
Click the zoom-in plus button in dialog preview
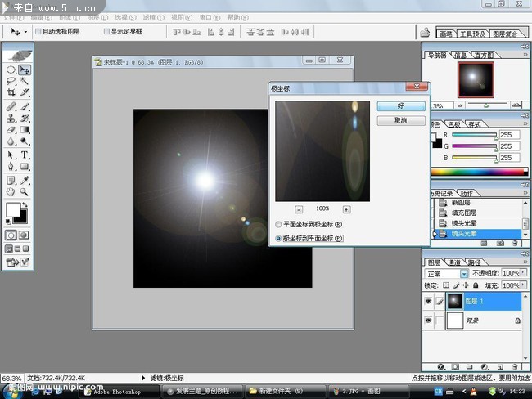coord(346,209)
